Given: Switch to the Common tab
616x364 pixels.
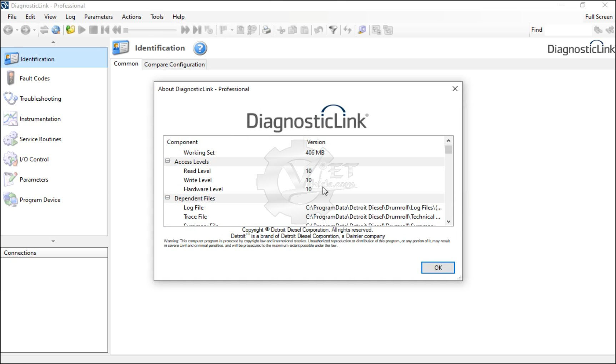Looking at the screenshot, I should pyautogui.click(x=126, y=64).
